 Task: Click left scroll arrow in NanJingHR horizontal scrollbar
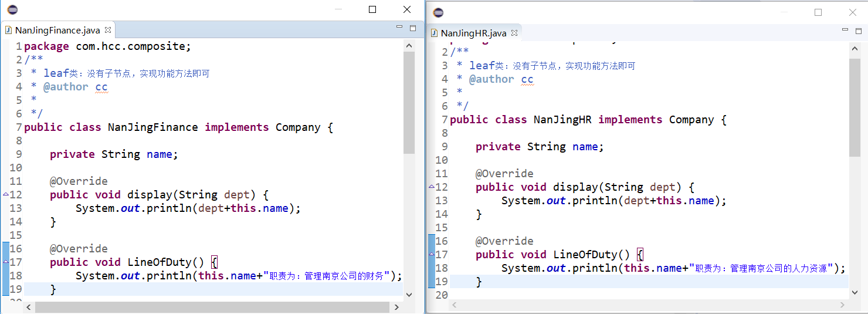click(x=455, y=305)
